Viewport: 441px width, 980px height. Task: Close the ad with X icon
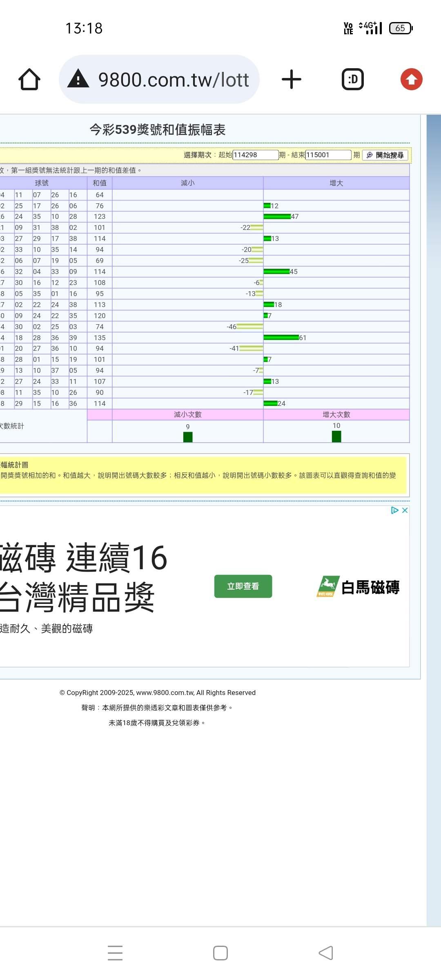(x=405, y=510)
